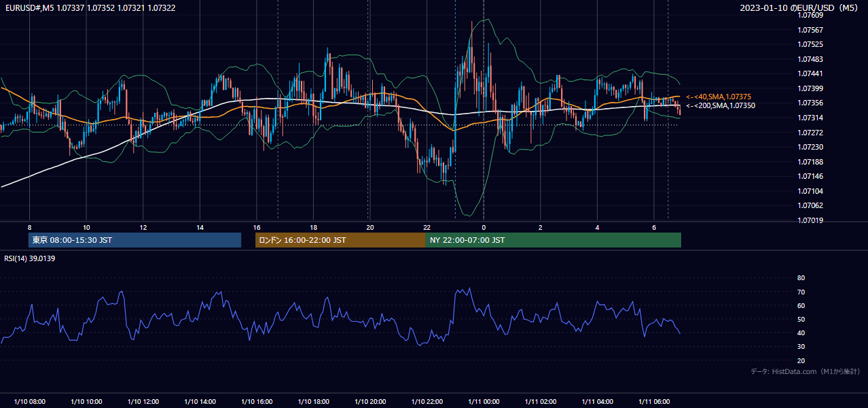Viewport: 868px width, 408px height.
Task: Click the 1/10 14:00 timestamp
Action: (x=200, y=402)
